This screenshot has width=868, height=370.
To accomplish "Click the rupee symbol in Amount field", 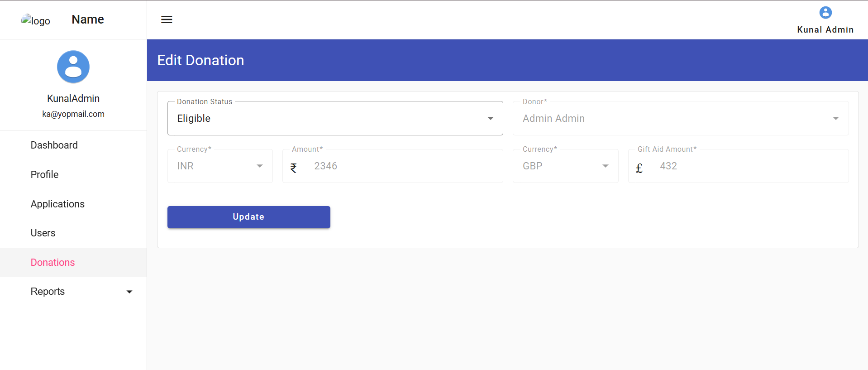I will pos(294,168).
